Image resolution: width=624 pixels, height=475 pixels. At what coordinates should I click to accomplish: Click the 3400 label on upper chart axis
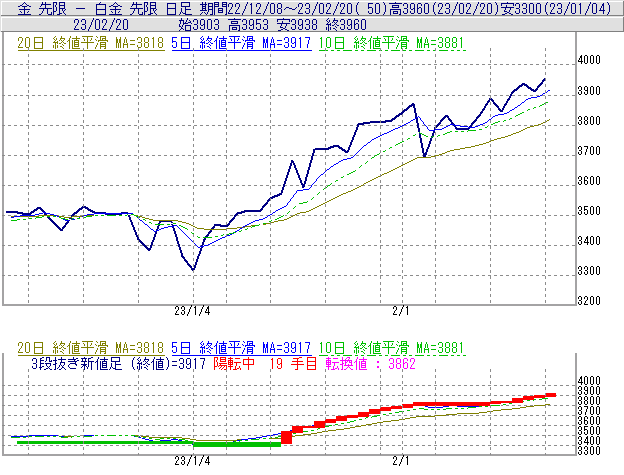pos(589,241)
